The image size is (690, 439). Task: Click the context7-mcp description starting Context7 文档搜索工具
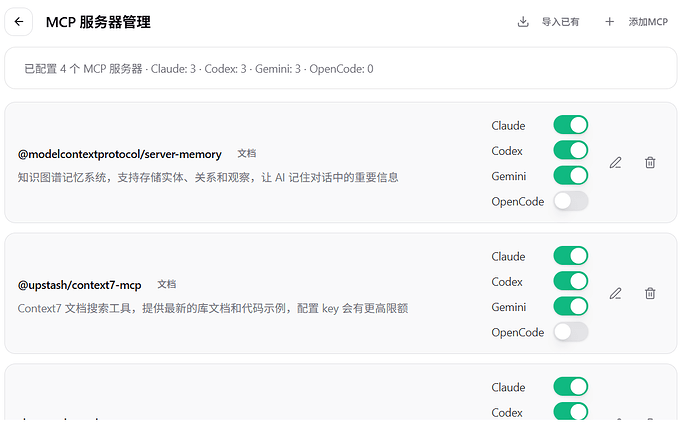click(x=213, y=308)
